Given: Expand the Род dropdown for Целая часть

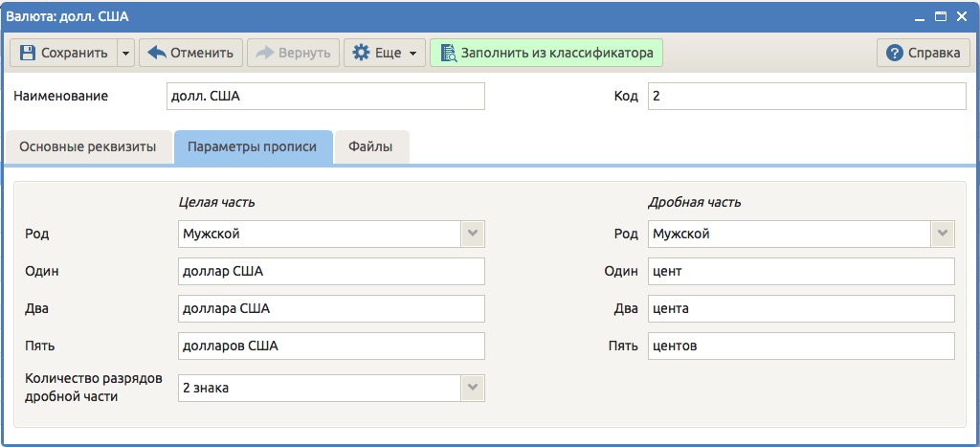Looking at the screenshot, I should [473, 234].
